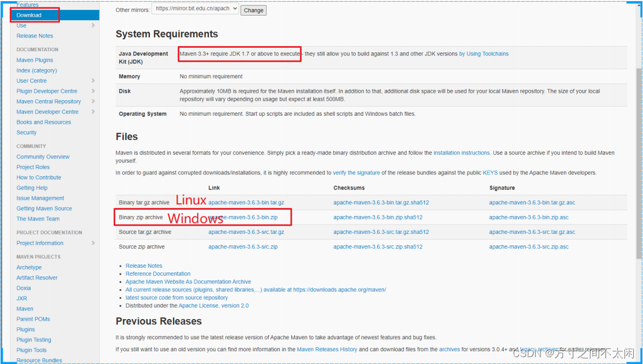643x364 pixels.
Task: Open Release Notes bullet link
Action: (144, 266)
